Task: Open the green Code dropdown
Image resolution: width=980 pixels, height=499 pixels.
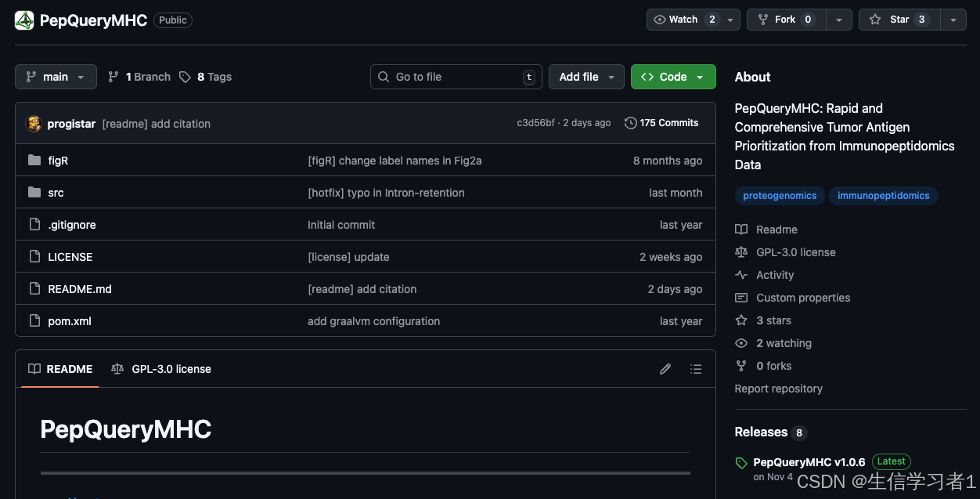Action: [x=673, y=77]
